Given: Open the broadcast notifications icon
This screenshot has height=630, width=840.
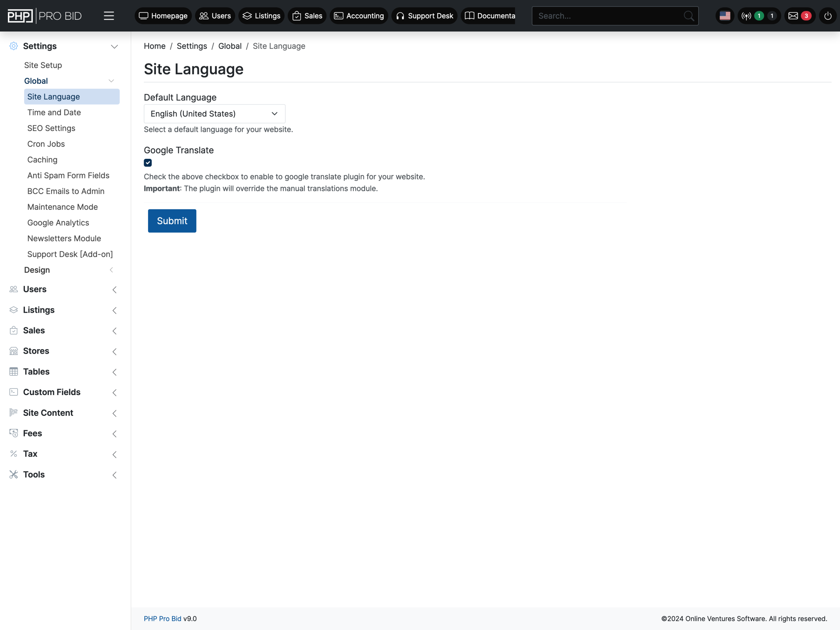Looking at the screenshot, I should (746, 16).
